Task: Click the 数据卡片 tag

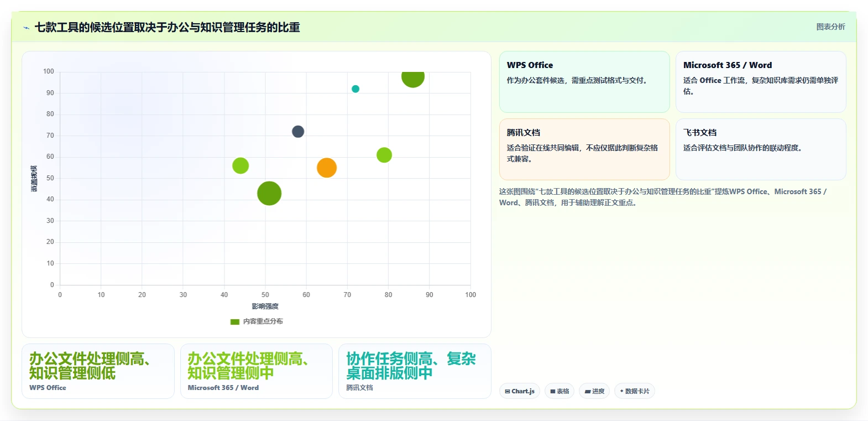Action: click(x=635, y=391)
